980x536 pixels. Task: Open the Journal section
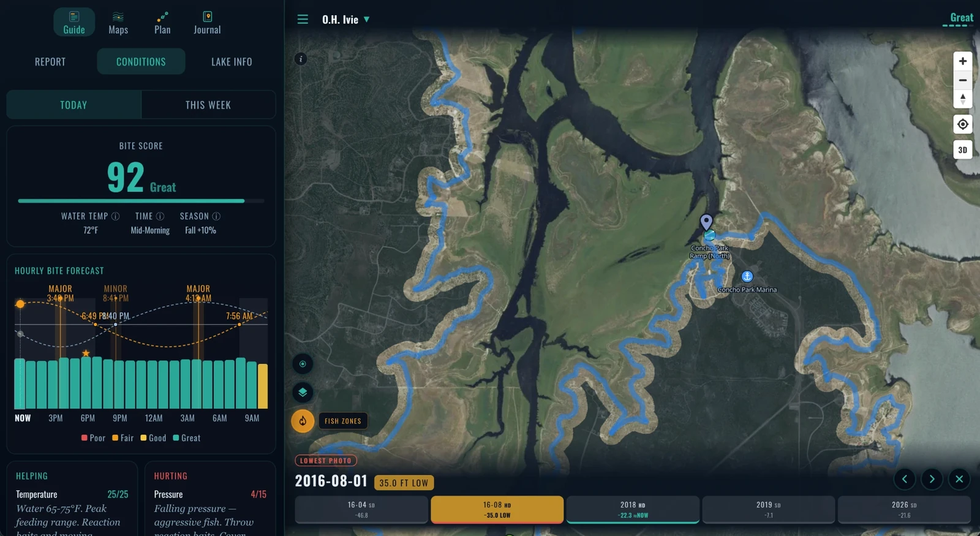(x=207, y=22)
